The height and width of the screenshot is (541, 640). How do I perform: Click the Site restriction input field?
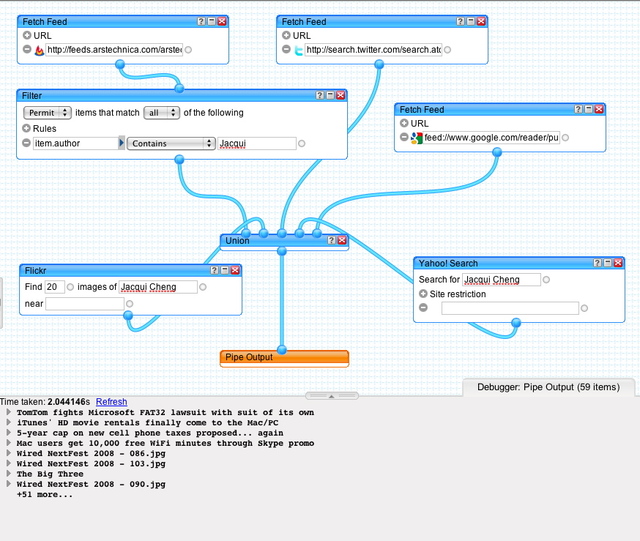point(510,308)
